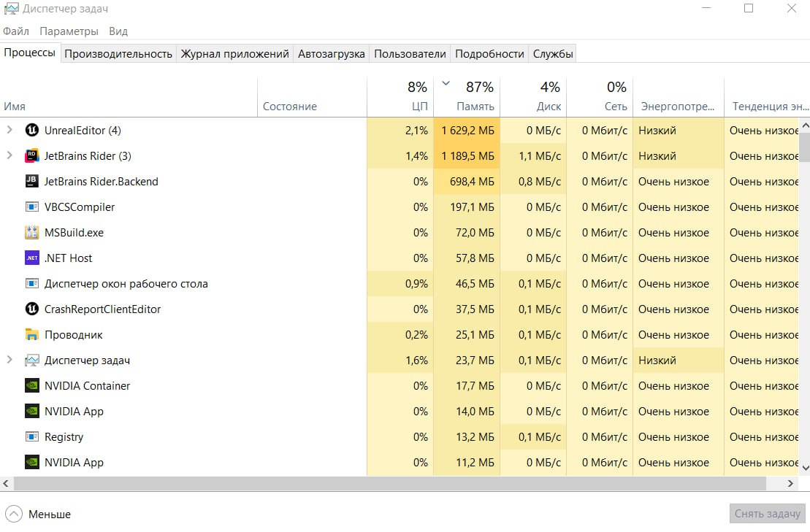This screenshot has height=532, width=810.
Task: Expand the Диспетчер задач process group
Action: coord(9,361)
